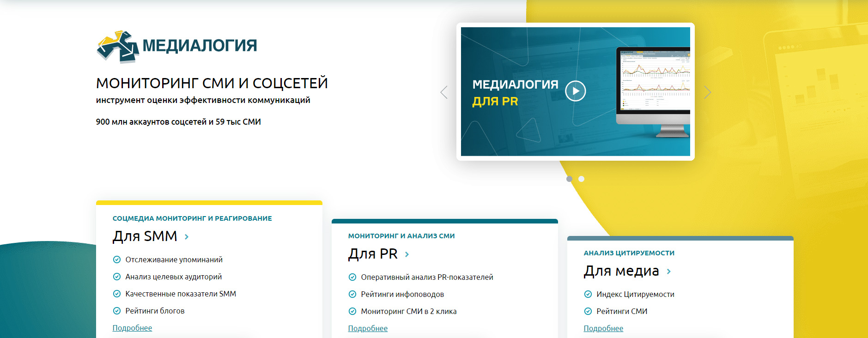This screenshot has height=338, width=868.
Task: Click the text Анализ целевых аудиторий
Action: (x=174, y=277)
